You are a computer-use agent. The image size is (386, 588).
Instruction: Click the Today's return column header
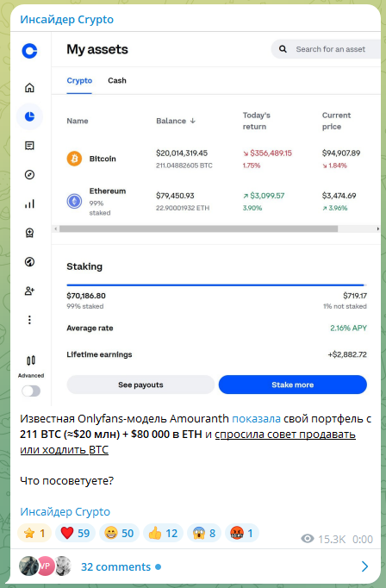point(257,121)
